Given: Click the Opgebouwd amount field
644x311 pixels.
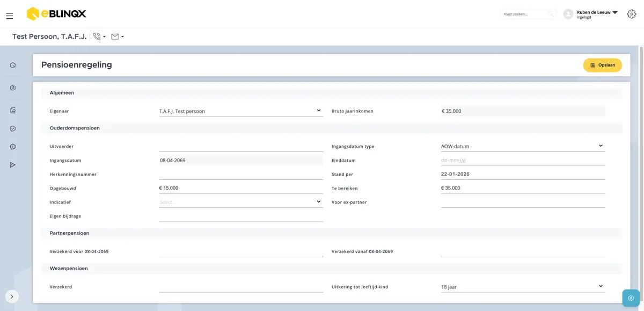Looking at the screenshot, I should pos(241,188).
